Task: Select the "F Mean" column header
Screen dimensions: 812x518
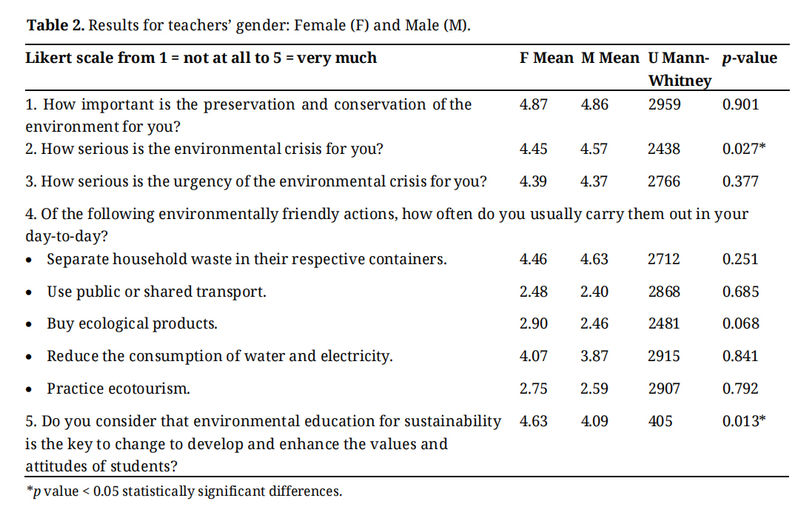Action: [x=546, y=58]
